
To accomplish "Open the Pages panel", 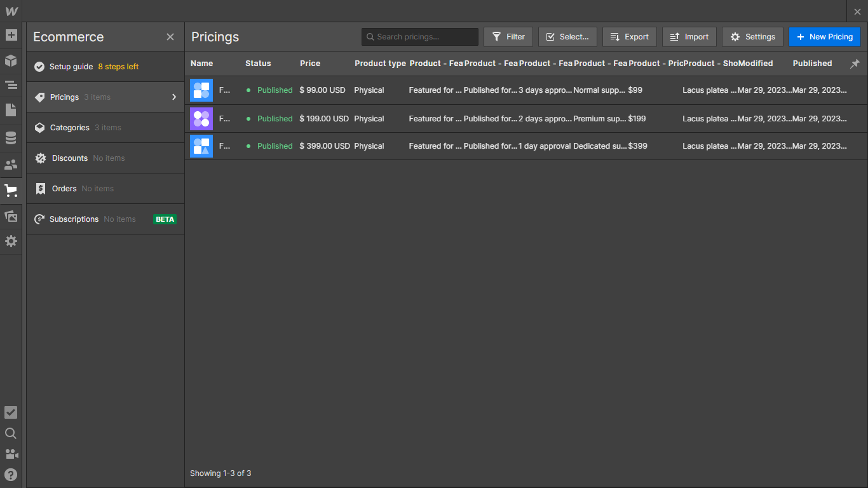I will (x=11, y=110).
